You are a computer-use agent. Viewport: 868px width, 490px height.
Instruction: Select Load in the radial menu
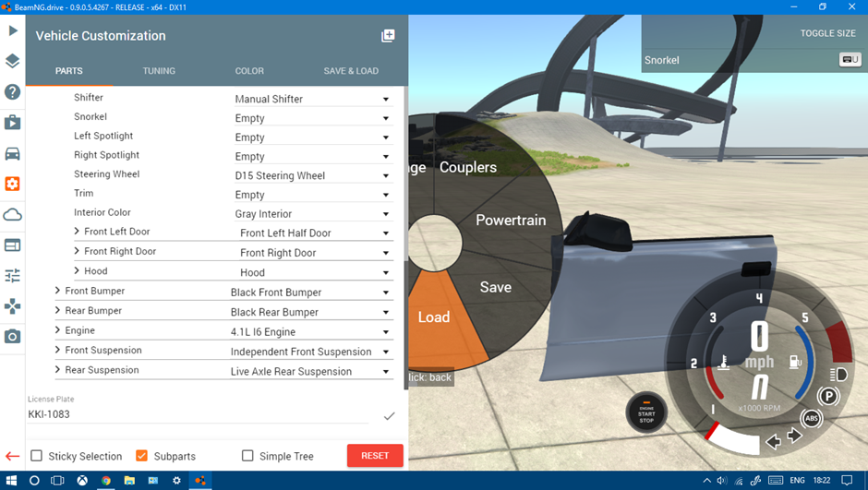[x=433, y=317]
